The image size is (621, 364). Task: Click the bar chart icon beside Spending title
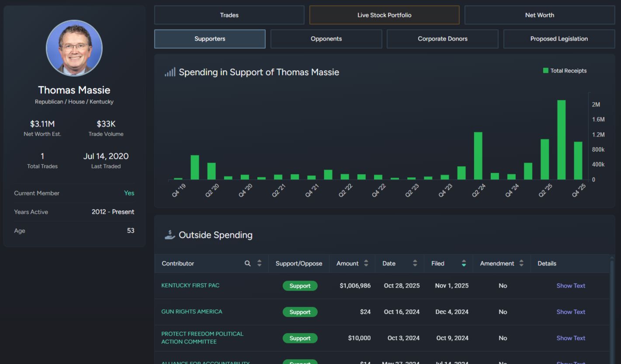[170, 72]
